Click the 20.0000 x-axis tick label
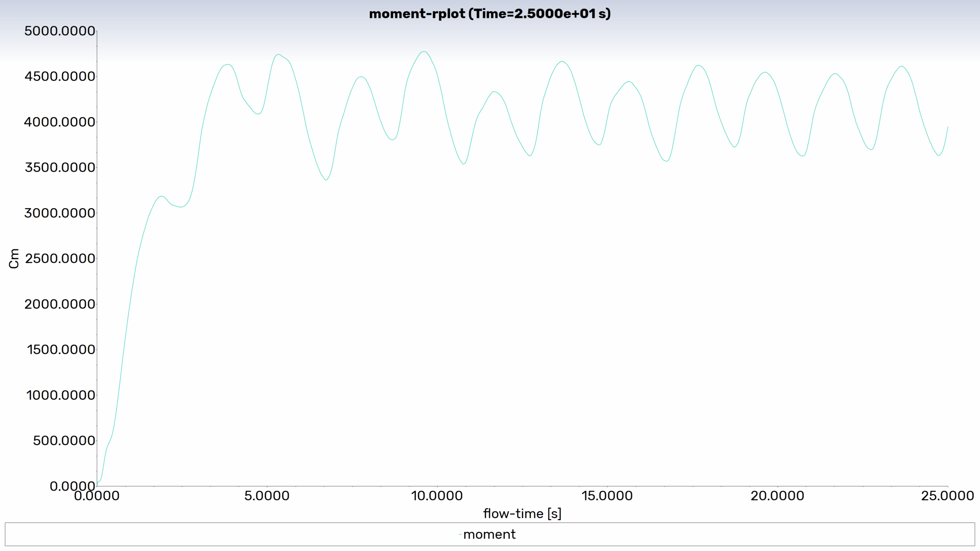The height and width of the screenshot is (551, 980). [777, 496]
